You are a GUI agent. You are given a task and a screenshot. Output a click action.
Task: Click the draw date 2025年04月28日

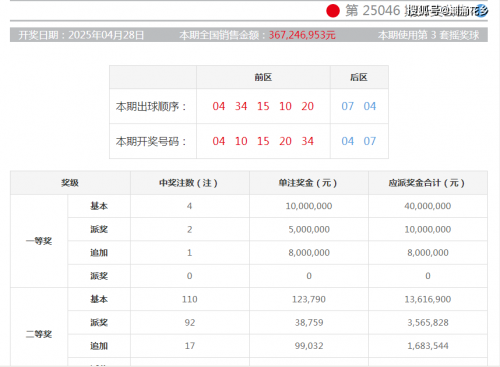coord(106,35)
